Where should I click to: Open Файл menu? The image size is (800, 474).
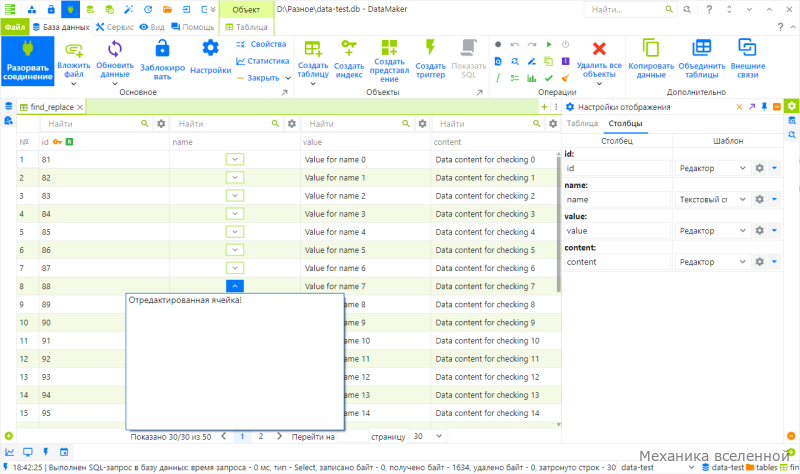(15, 27)
